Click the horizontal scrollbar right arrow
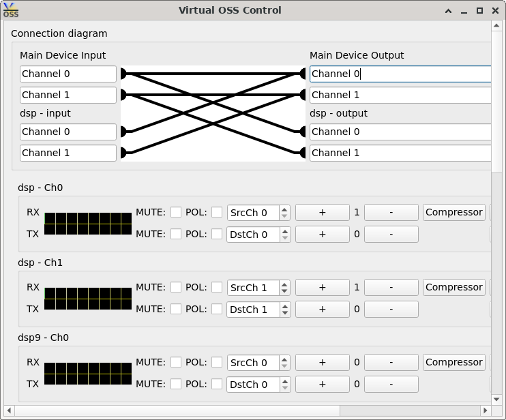The height and width of the screenshot is (420, 506). pos(485,410)
